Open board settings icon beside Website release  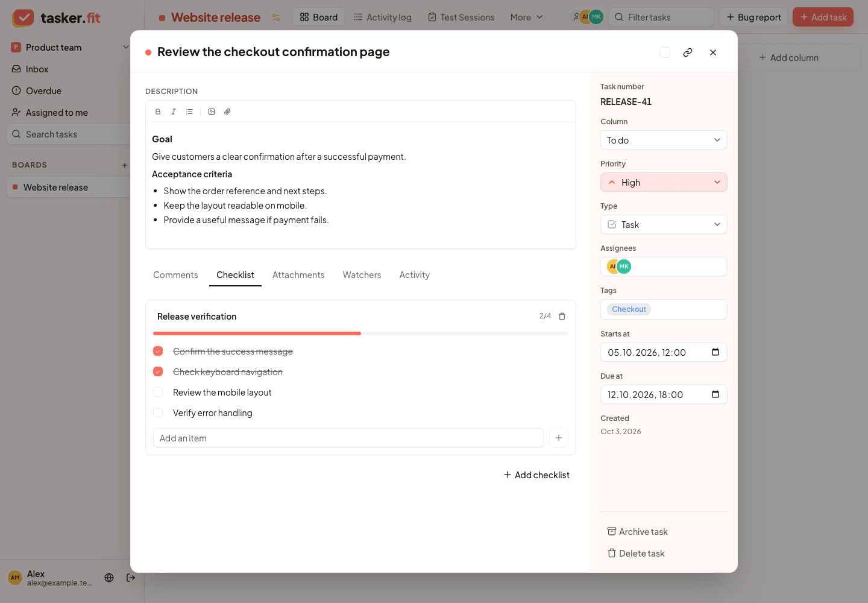(276, 17)
